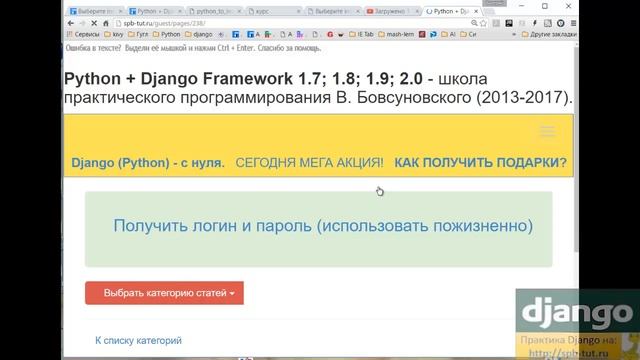Screen dimensions: 640x360
Task: Open a new tab button
Action: 489,11
